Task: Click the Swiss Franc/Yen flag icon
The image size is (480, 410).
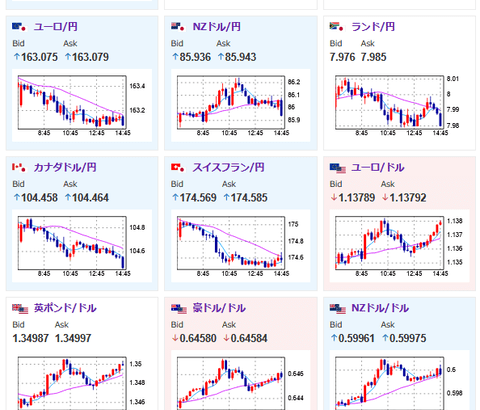Action: [178, 167]
